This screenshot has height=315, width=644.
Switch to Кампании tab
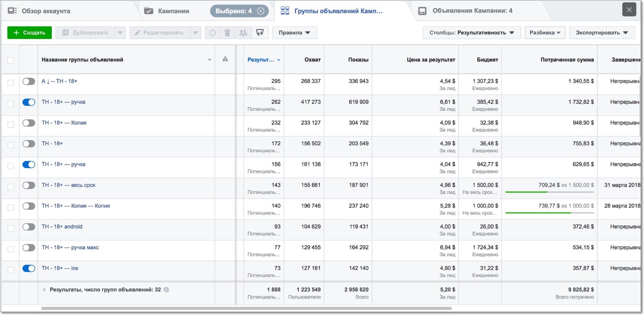pyautogui.click(x=173, y=11)
